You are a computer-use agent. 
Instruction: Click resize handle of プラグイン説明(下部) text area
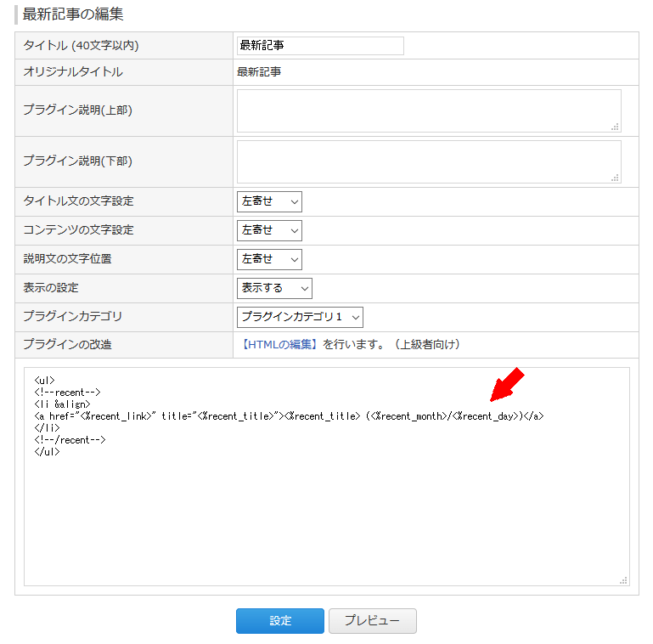[615, 178]
